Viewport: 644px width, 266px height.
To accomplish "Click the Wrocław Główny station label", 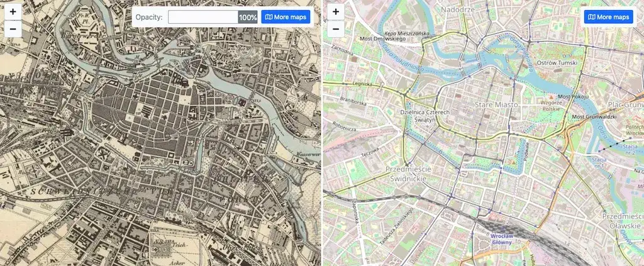I will coord(501,239).
